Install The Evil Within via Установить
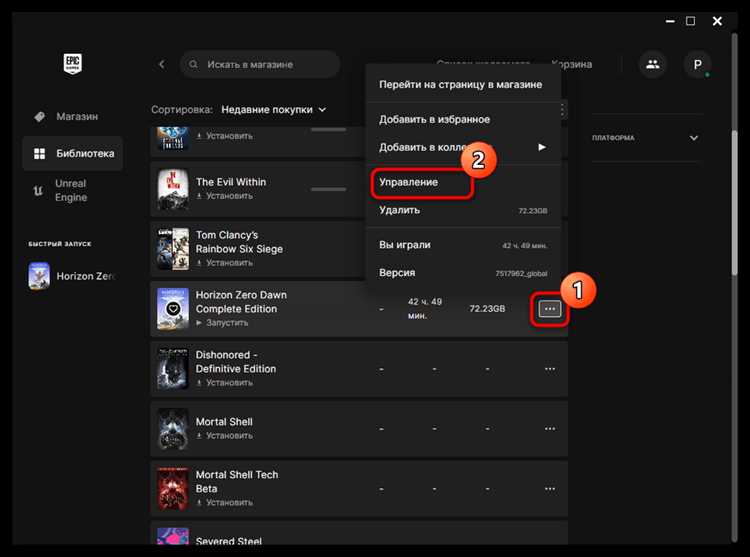750x557 pixels. [224, 196]
